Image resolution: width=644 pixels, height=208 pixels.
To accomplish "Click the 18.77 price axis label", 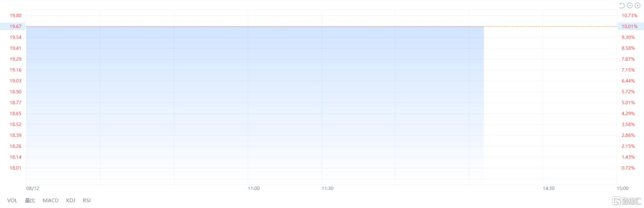I will (x=16, y=103).
